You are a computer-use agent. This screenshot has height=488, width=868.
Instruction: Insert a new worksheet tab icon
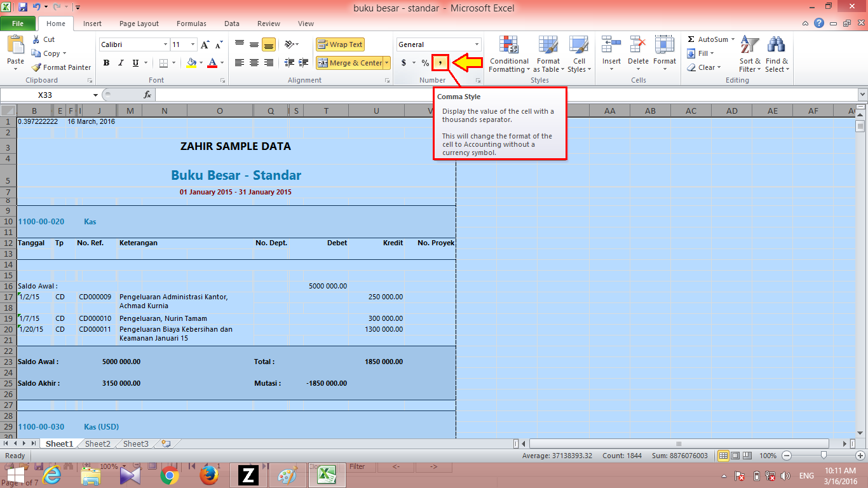pyautogui.click(x=166, y=444)
